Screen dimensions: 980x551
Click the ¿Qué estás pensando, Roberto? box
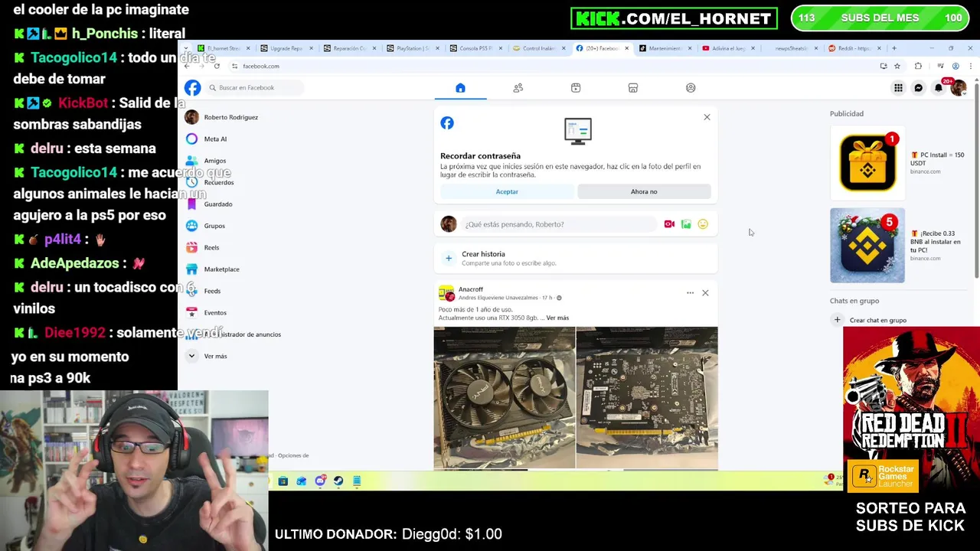[x=559, y=224]
